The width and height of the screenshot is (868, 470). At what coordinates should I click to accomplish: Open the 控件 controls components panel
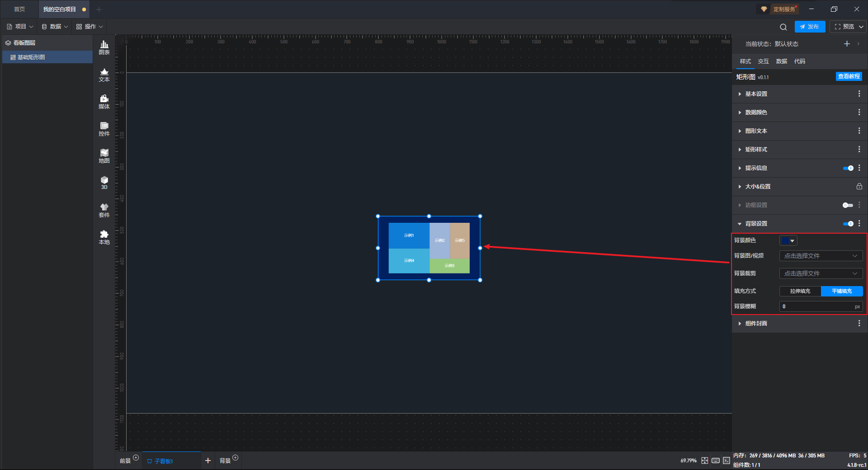(x=104, y=129)
